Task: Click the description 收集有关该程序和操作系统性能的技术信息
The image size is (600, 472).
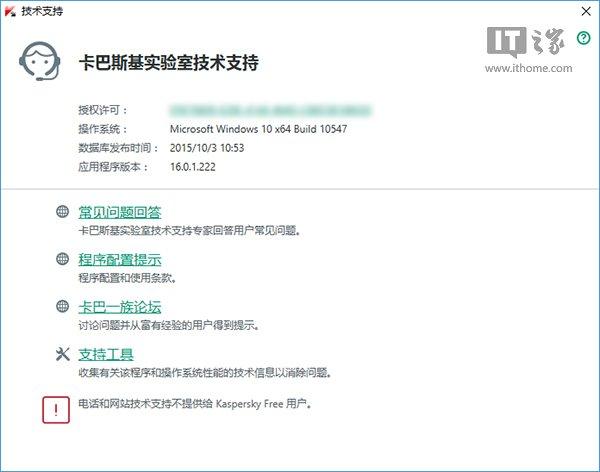Action: click(x=205, y=372)
